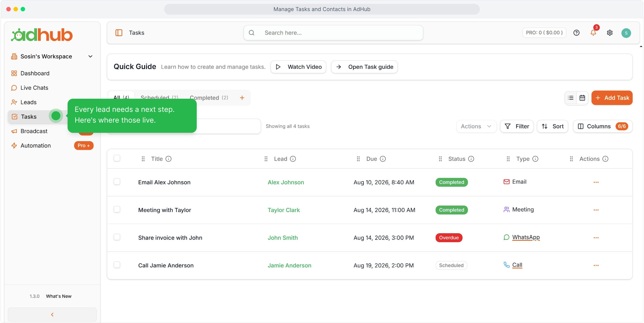Click the drag handle beside the Due column

click(x=358, y=159)
